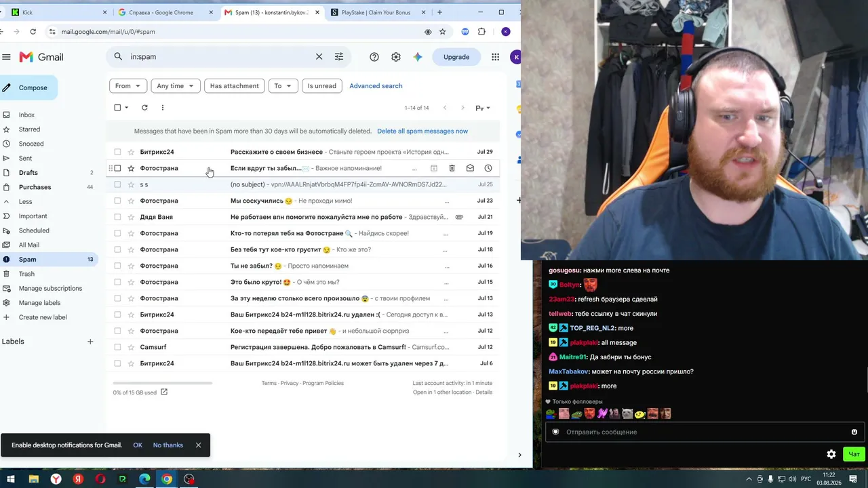This screenshot has height=488, width=868.
Task: Star the Дядя Ваня email
Action: (131, 217)
